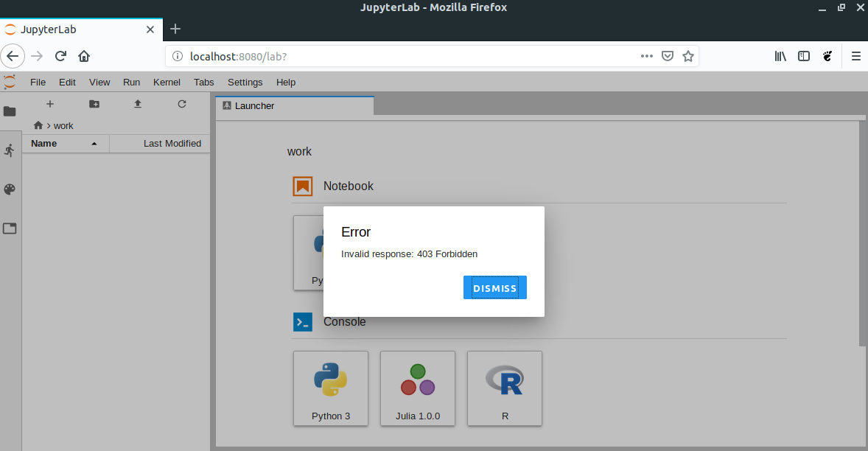Select the Launcher tab
This screenshot has width=868, height=451.
(x=295, y=105)
